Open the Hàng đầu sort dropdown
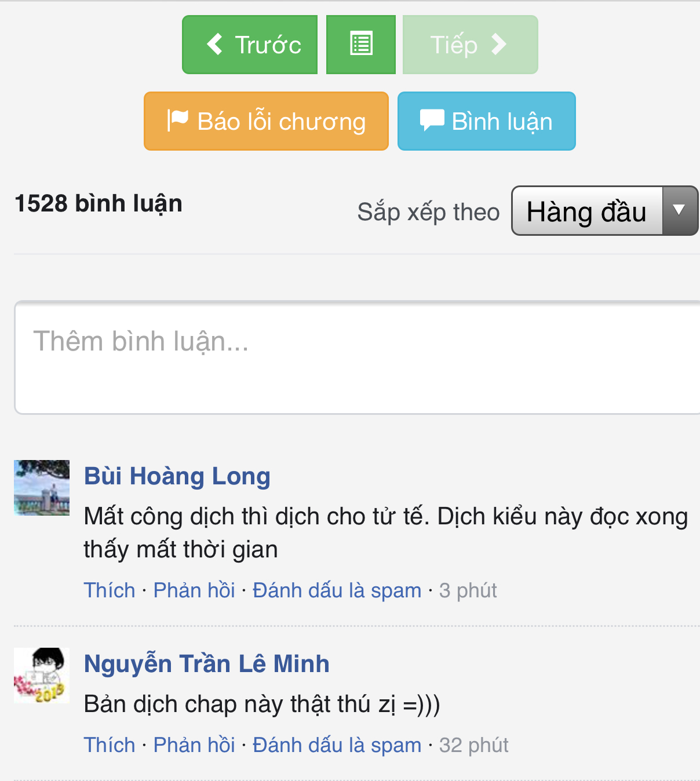Screen dimensions: 700x781 click(x=586, y=211)
